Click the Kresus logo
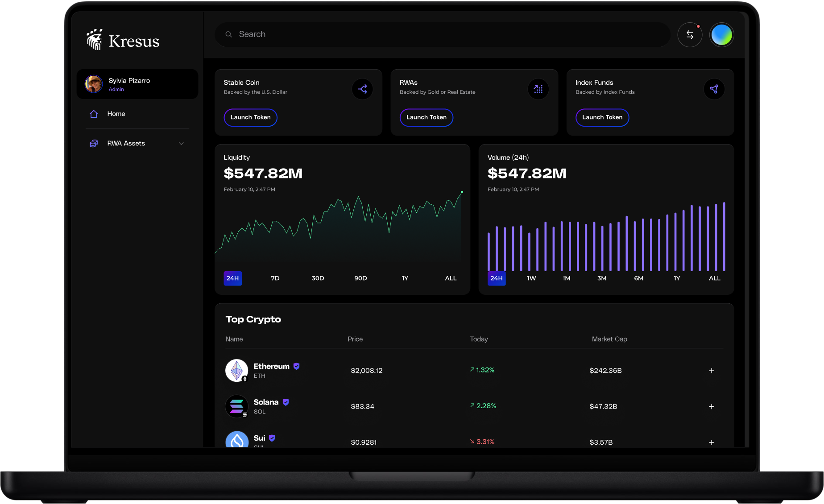 pyautogui.click(x=122, y=40)
